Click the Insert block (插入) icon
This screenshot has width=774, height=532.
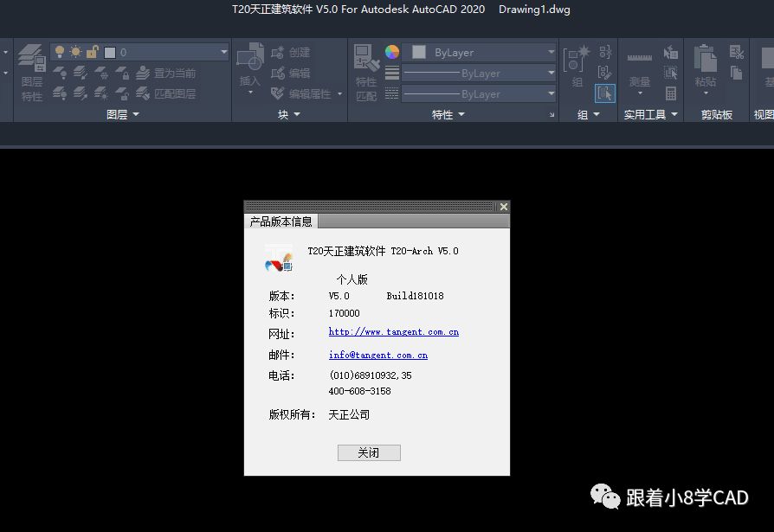(249, 58)
